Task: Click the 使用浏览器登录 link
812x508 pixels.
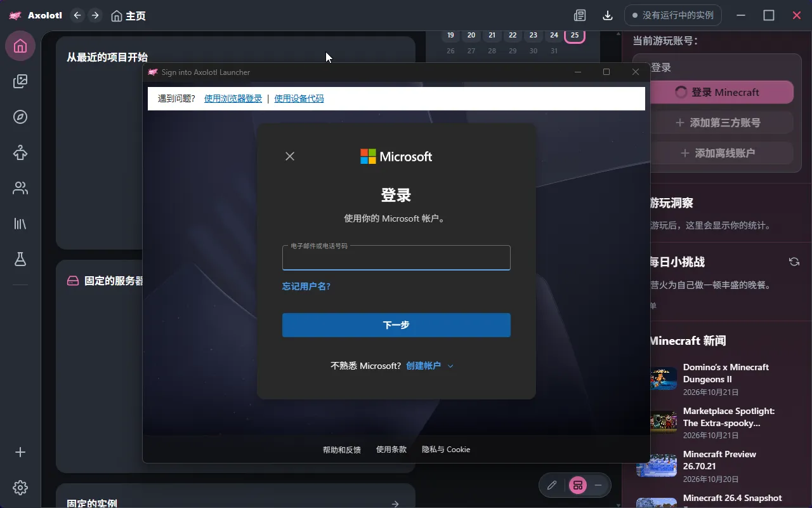Action: pyautogui.click(x=233, y=98)
